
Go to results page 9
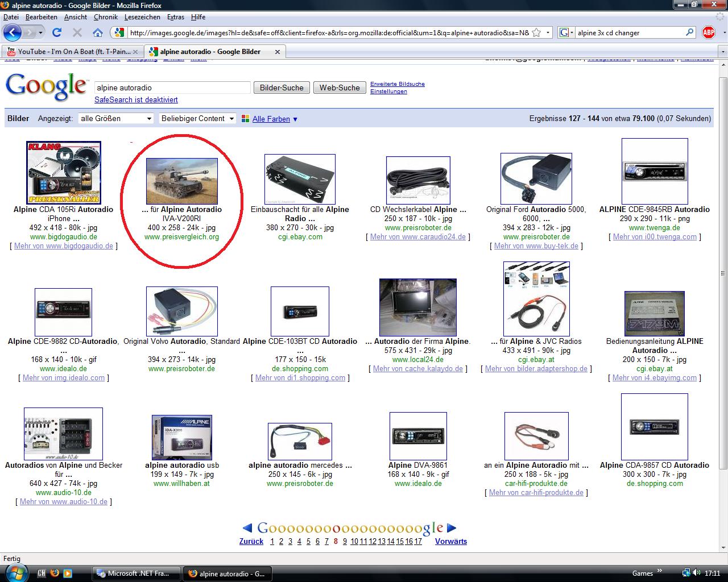pos(345,541)
